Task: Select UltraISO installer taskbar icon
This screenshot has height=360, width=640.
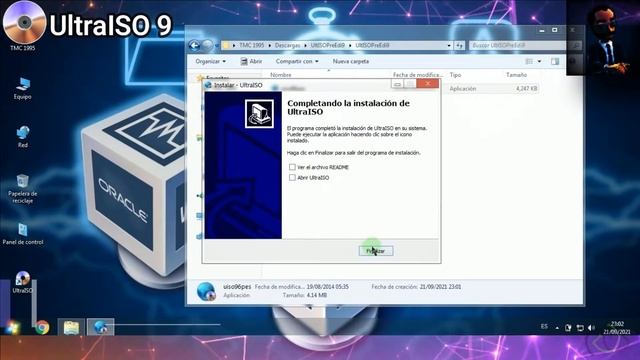Action: 100,327
